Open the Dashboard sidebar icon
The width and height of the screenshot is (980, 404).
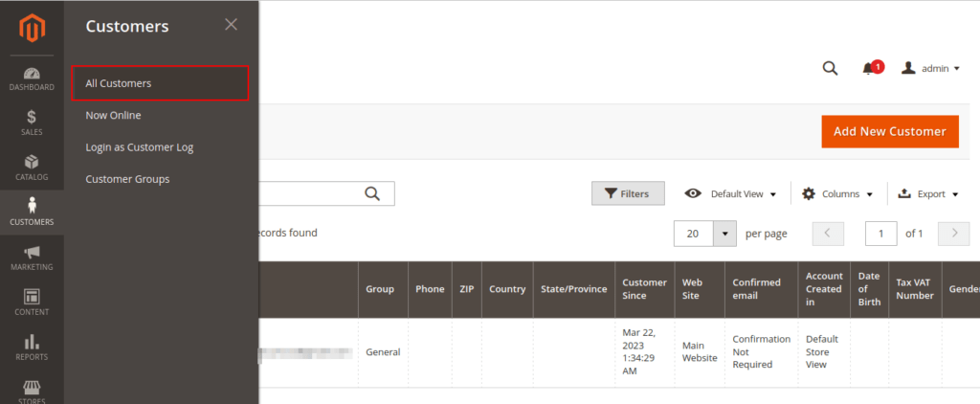pos(32,79)
